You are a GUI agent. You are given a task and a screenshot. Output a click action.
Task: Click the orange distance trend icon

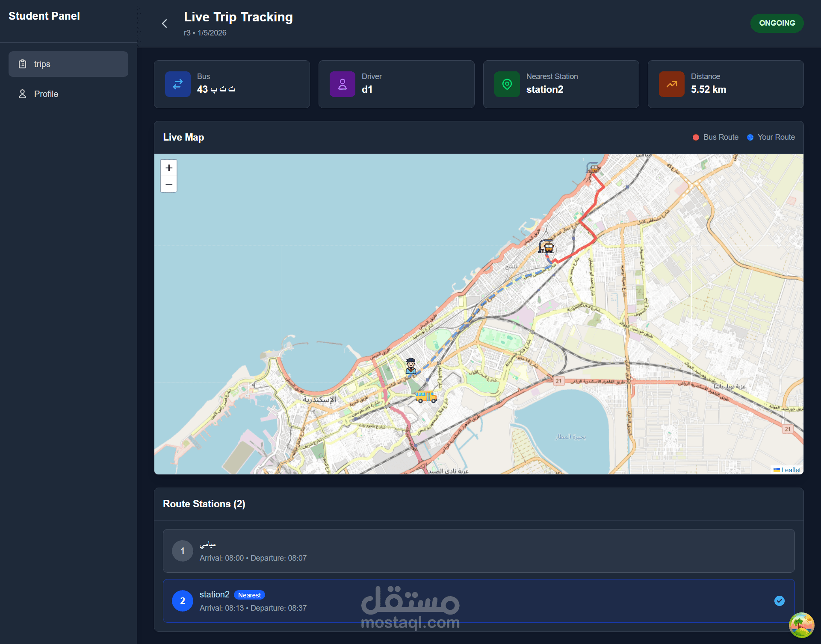click(672, 84)
